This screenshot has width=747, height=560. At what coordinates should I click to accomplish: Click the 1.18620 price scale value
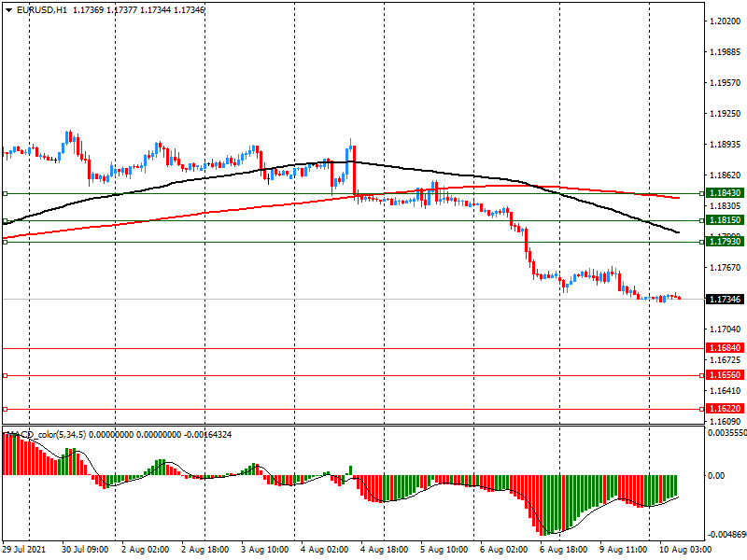pyautogui.click(x=726, y=175)
